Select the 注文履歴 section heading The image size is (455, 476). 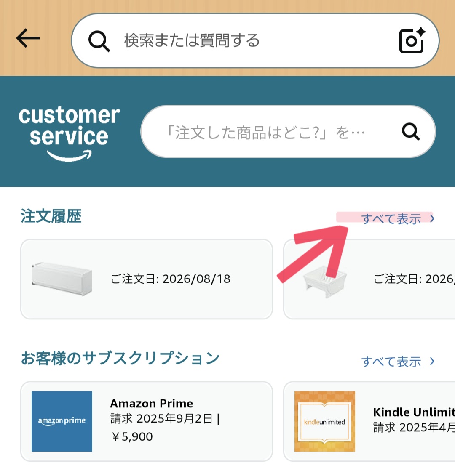point(51,216)
